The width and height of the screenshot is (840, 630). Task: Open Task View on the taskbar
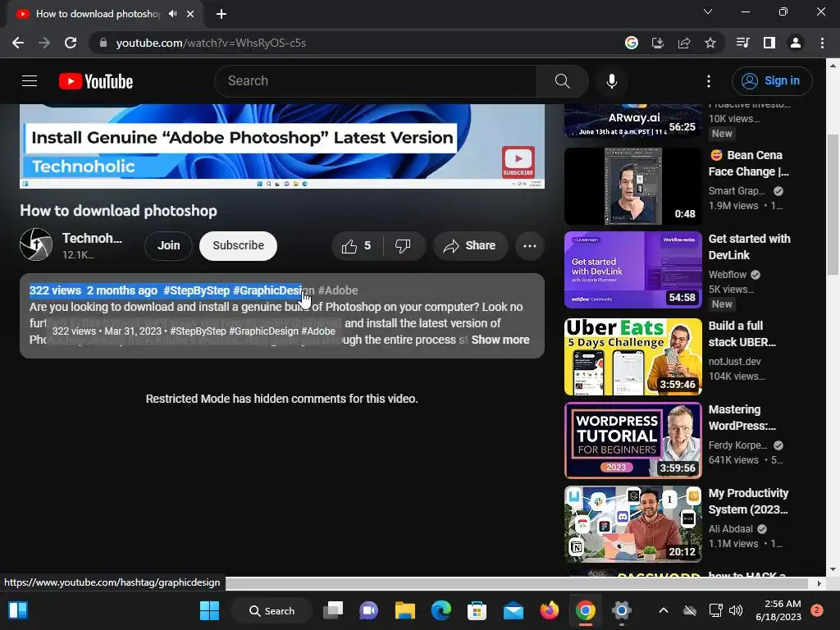[333, 610]
